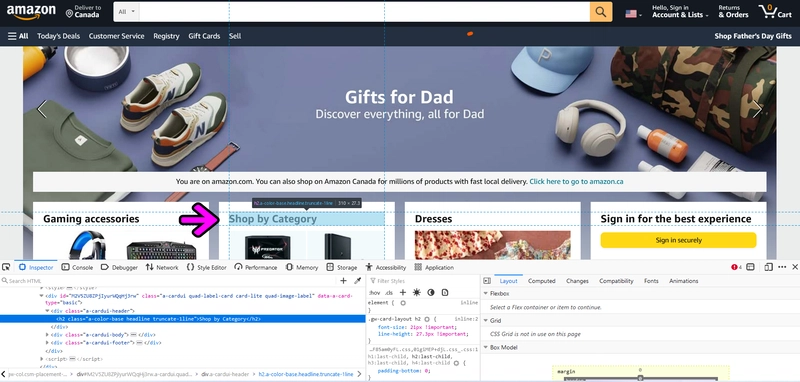800x382 pixels.
Task: Click the element rule selector highlighter circle
Action: coord(403,303)
